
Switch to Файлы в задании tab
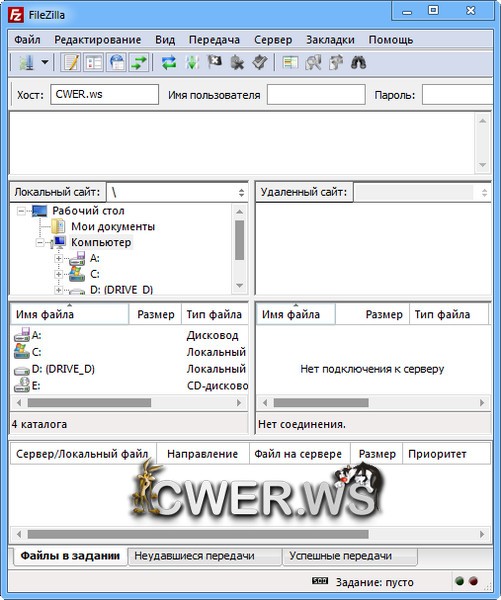pos(70,556)
